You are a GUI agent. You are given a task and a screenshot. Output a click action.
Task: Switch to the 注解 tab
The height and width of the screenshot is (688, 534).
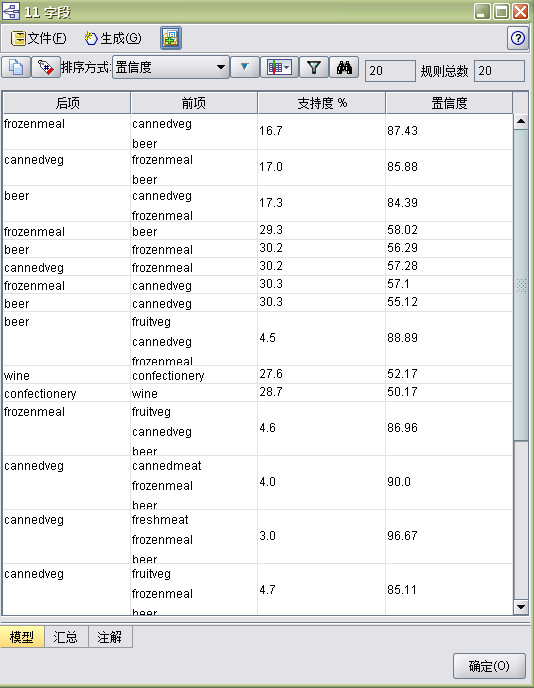(110, 637)
